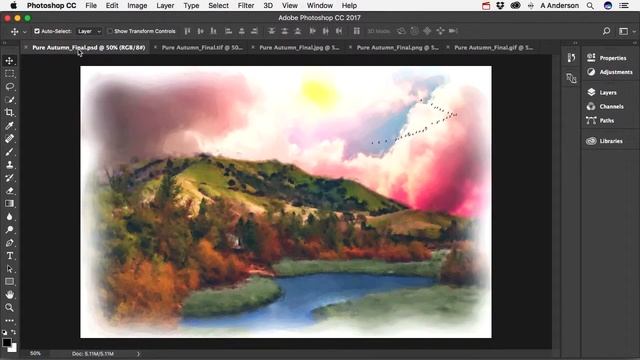
Task: Click the search icon in options bar
Action: coord(607,31)
